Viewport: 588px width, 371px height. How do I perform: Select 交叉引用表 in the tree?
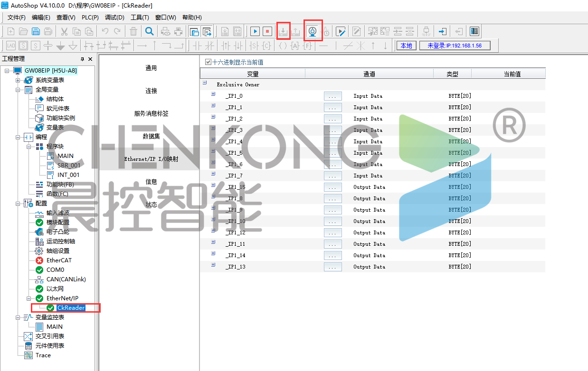click(50, 336)
